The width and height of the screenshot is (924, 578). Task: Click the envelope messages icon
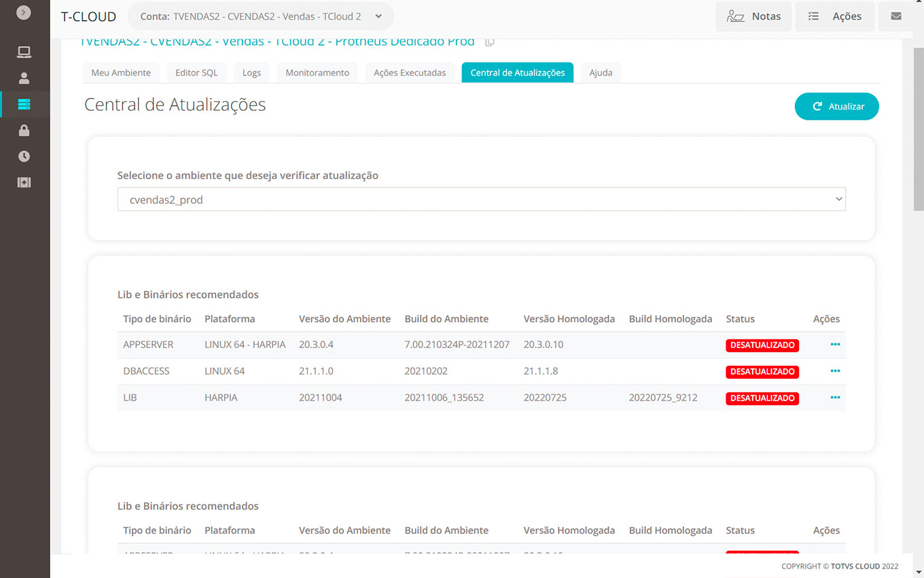(x=896, y=16)
